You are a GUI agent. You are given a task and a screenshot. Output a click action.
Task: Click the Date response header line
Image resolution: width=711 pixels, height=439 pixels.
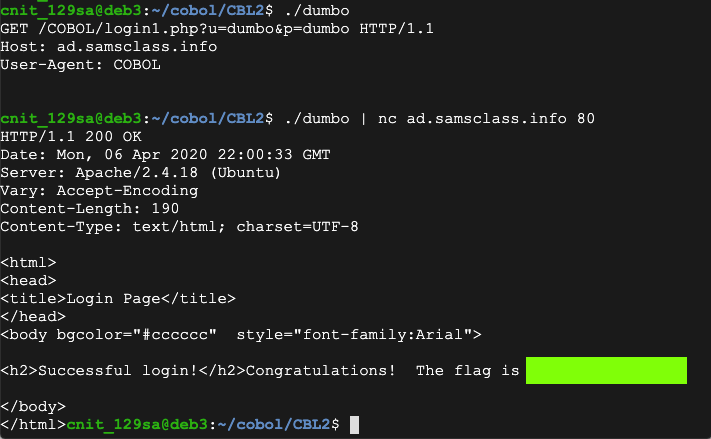165,155
